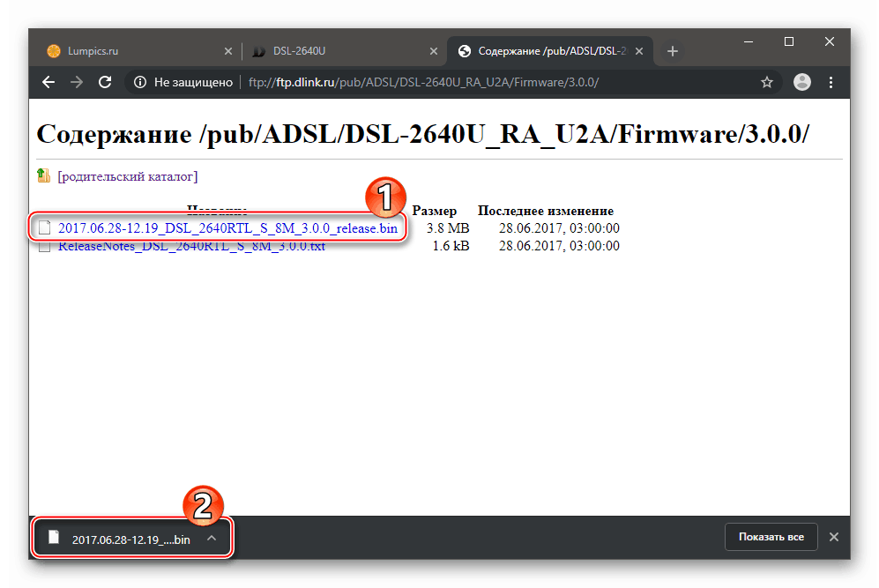
Task: Click the 'Размер' column header
Action: coord(435,211)
